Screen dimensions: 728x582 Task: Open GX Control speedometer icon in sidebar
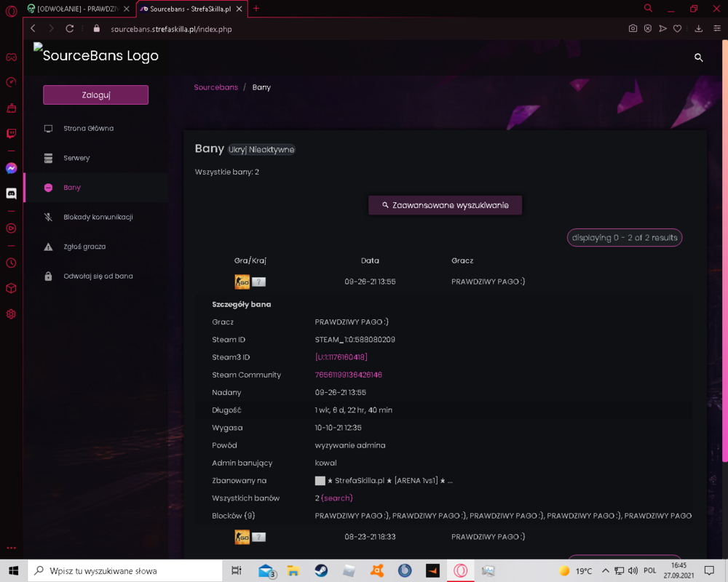click(x=11, y=82)
